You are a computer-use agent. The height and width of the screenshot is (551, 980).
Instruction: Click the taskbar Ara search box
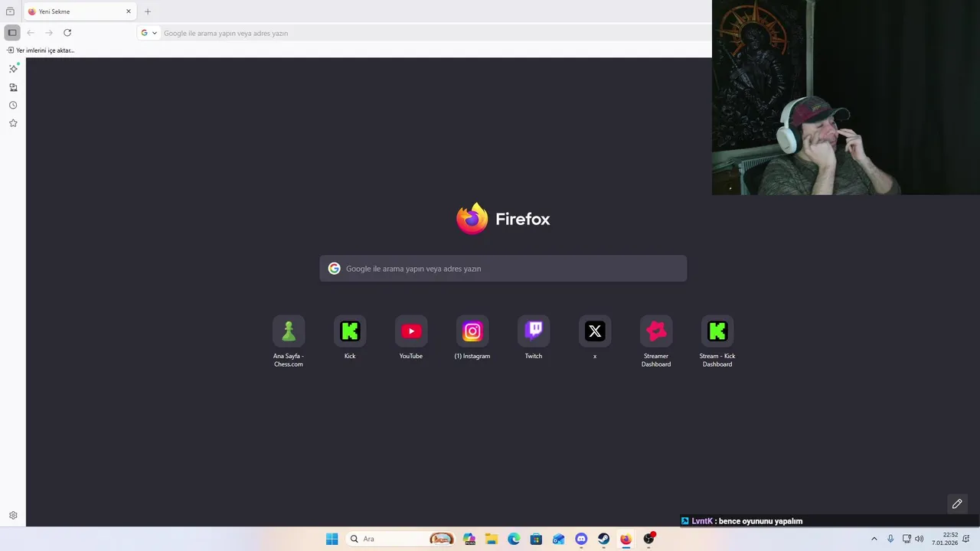(x=400, y=539)
